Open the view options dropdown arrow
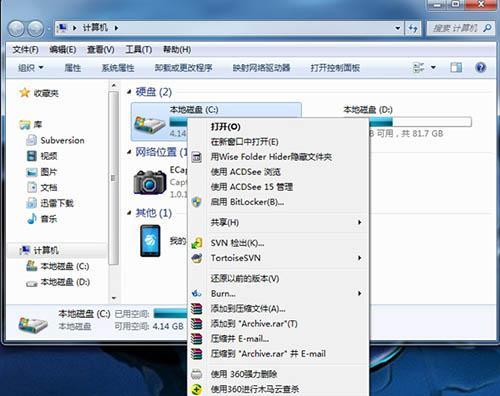The image size is (500, 396). coord(433,68)
